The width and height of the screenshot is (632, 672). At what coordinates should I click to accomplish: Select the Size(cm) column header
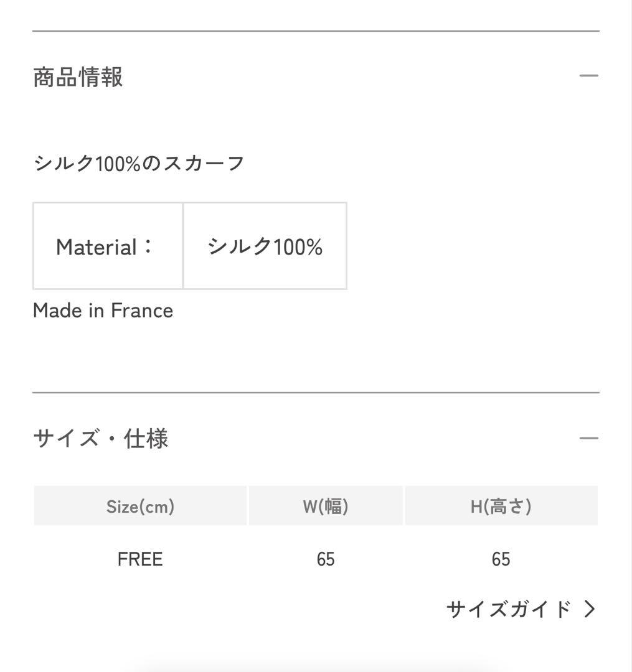click(x=140, y=505)
